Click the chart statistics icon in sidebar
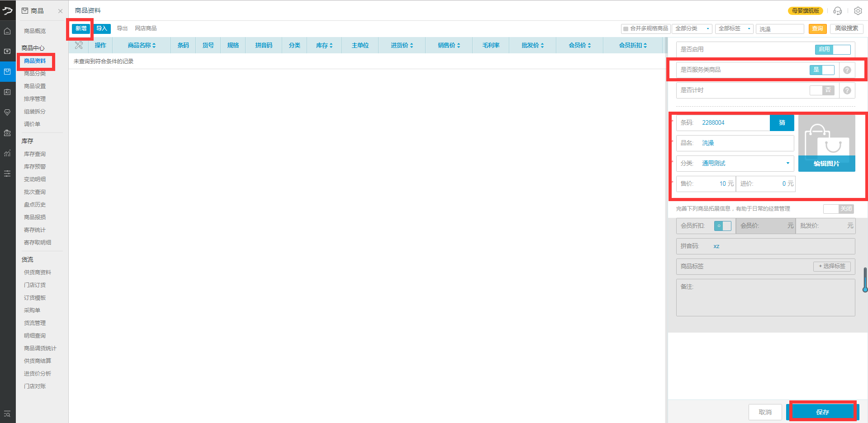868x423 pixels. pyautogui.click(x=7, y=153)
